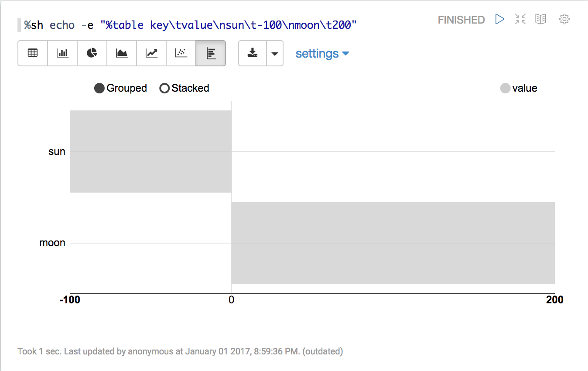Hide the output with the book icon
The width and height of the screenshot is (588, 371).
click(541, 19)
